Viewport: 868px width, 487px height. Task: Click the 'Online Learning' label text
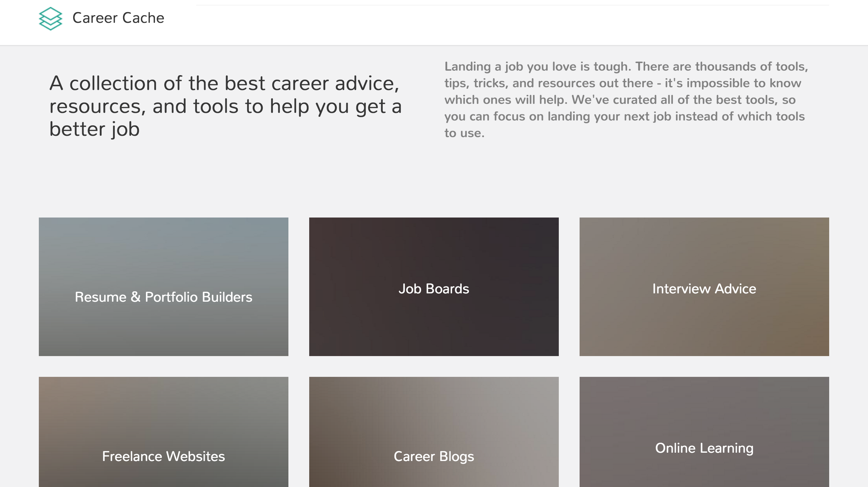pos(704,448)
